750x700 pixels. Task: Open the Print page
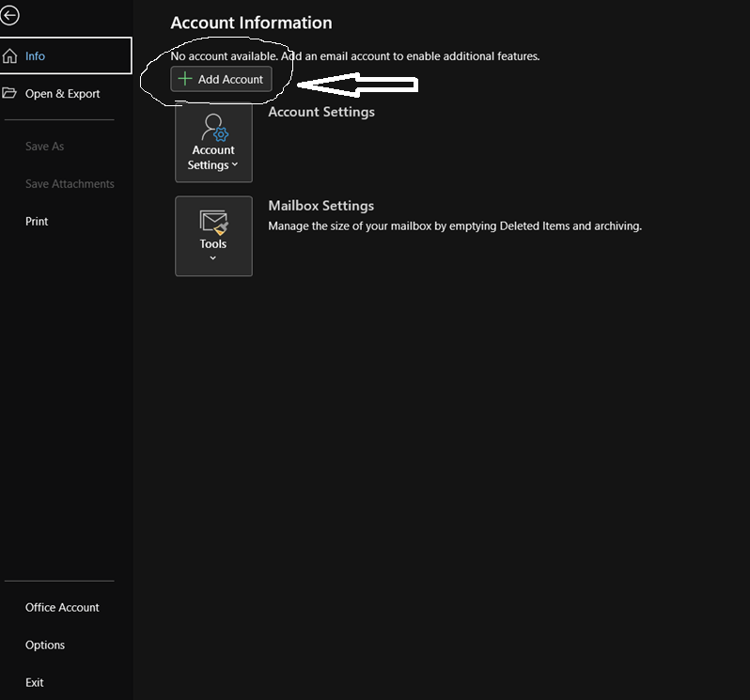pos(37,222)
